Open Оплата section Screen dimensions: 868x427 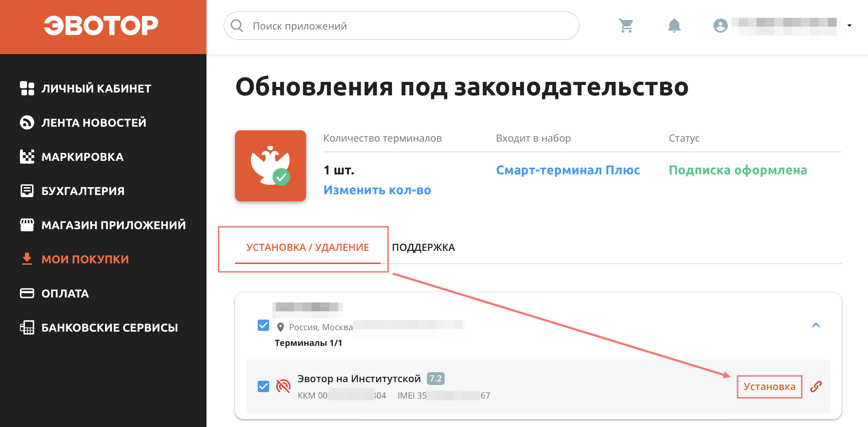[65, 293]
